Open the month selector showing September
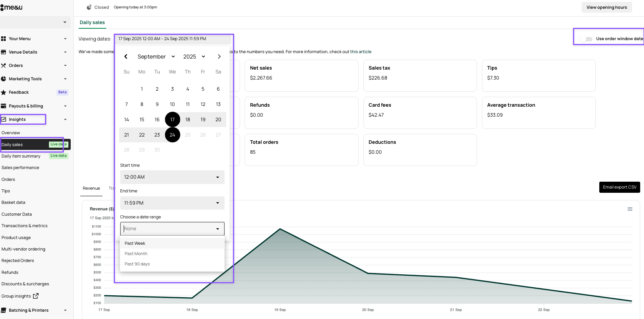Viewport: 644px width, 319px height. [x=156, y=57]
